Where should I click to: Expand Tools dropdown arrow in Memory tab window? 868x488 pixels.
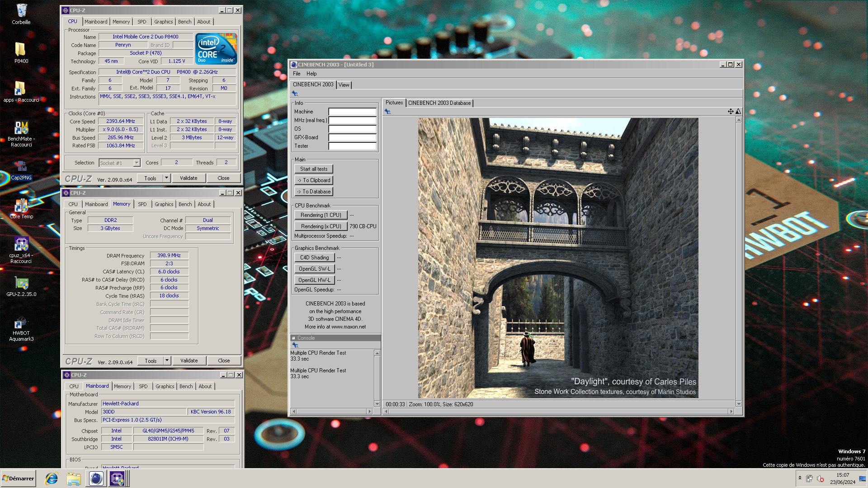tap(167, 361)
